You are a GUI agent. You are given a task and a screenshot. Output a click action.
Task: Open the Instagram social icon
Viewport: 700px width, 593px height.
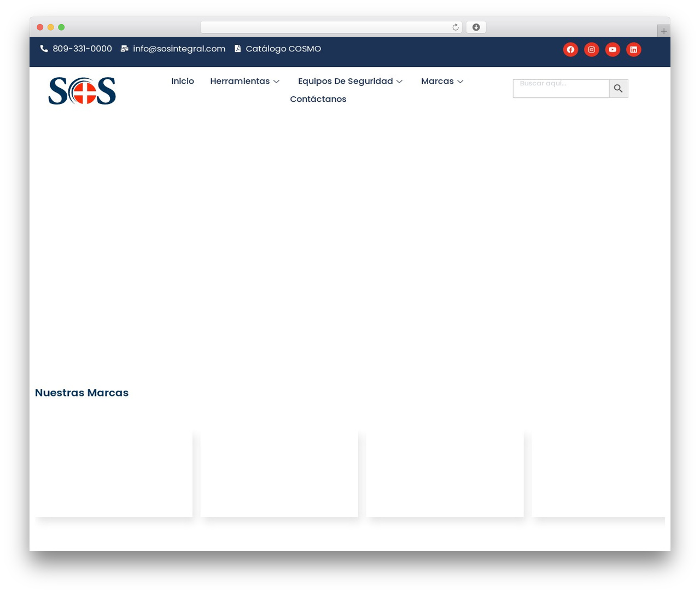tap(591, 50)
